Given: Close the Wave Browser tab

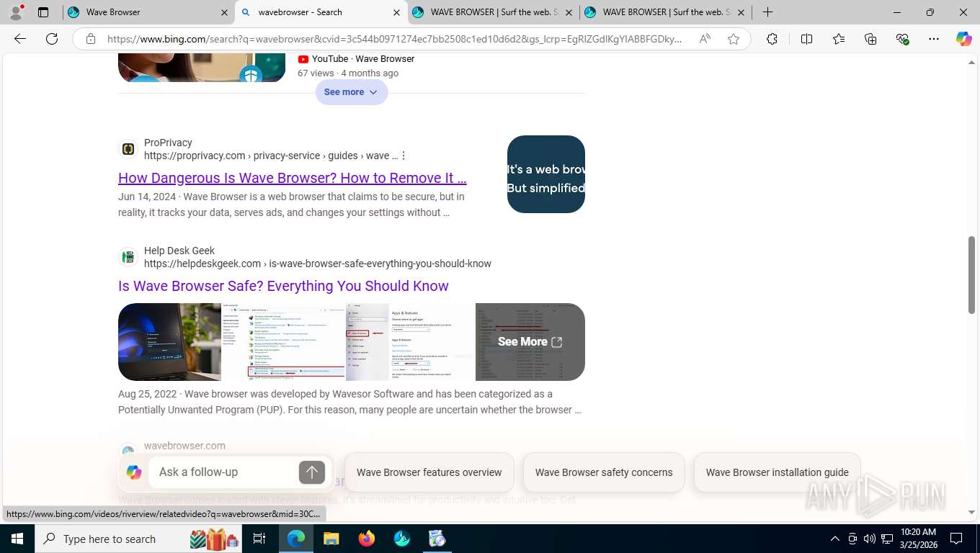Looking at the screenshot, I should coord(224,12).
